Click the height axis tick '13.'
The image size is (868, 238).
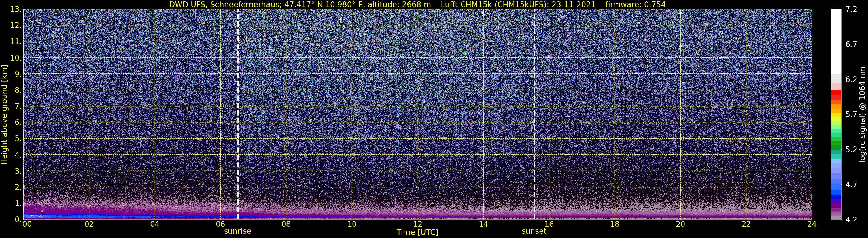click(x=16, y=10)
